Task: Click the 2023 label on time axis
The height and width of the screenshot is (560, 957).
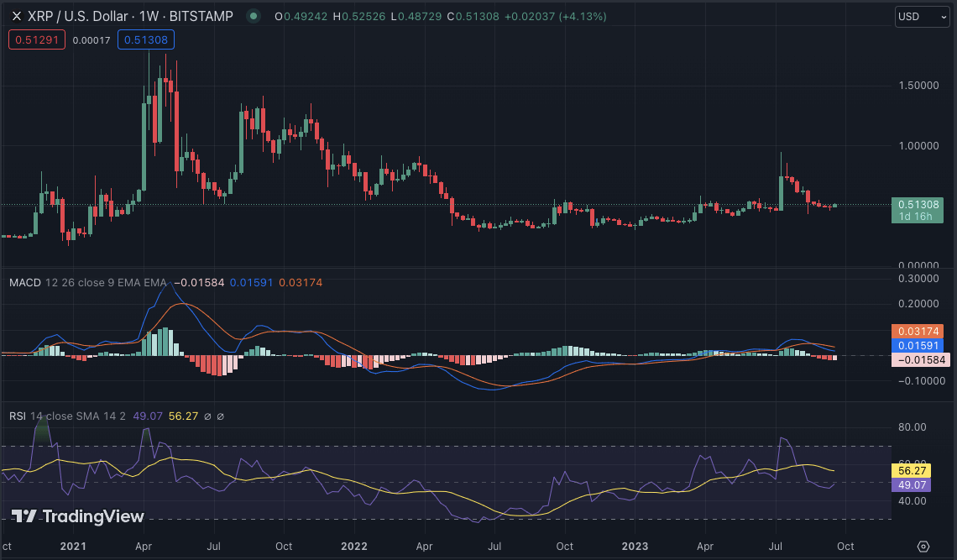Action: click(635, 545)
